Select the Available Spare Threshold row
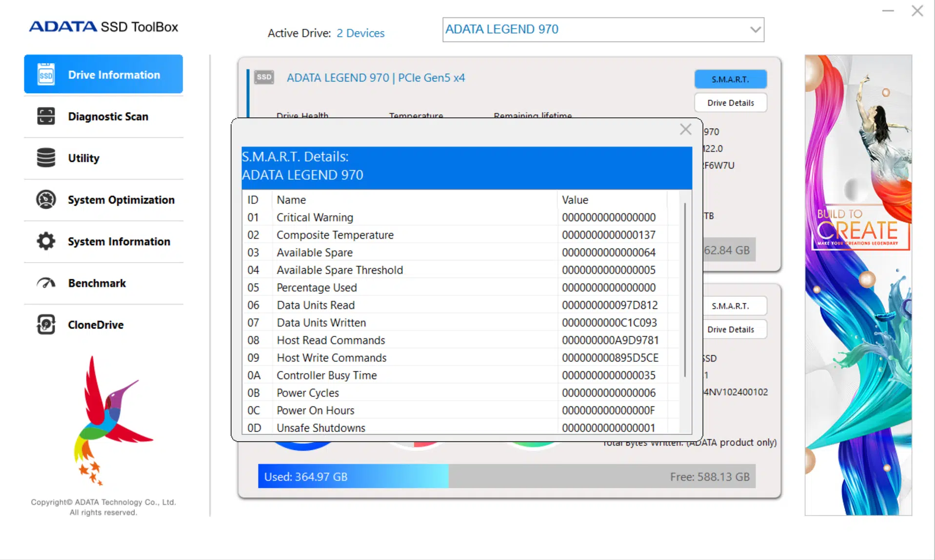Image resolution: width=935 pixels, height=560 pixels. pos(461,270)
